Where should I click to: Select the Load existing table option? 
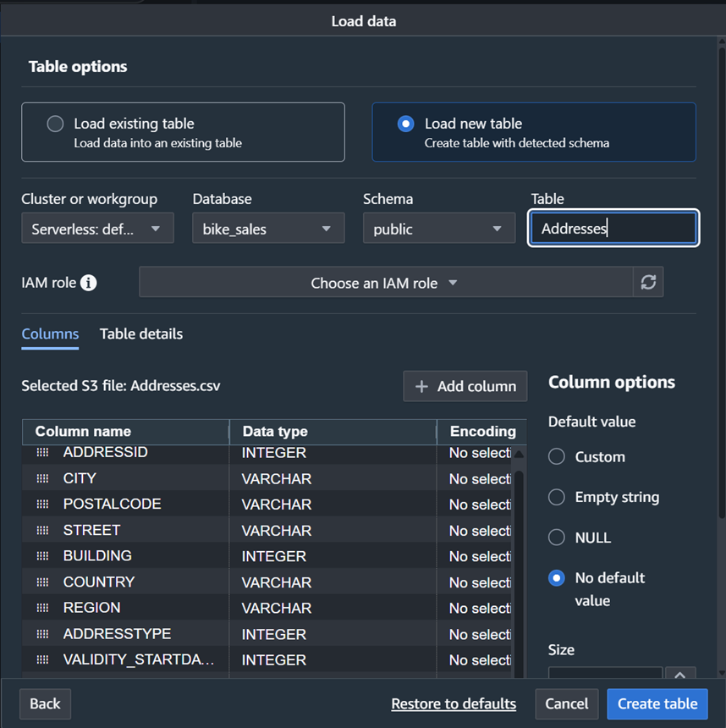(55, 123)
